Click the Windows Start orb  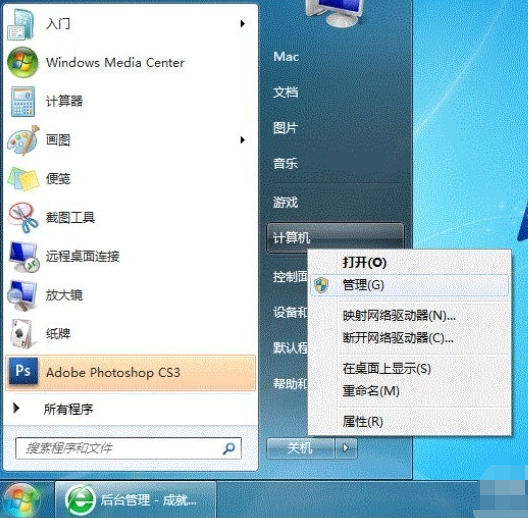[21, 500]
